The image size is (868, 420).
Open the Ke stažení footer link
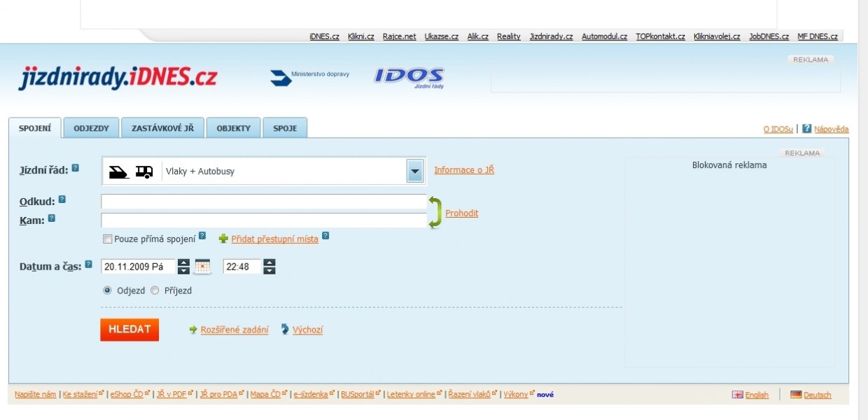click(x=80, y=394)
